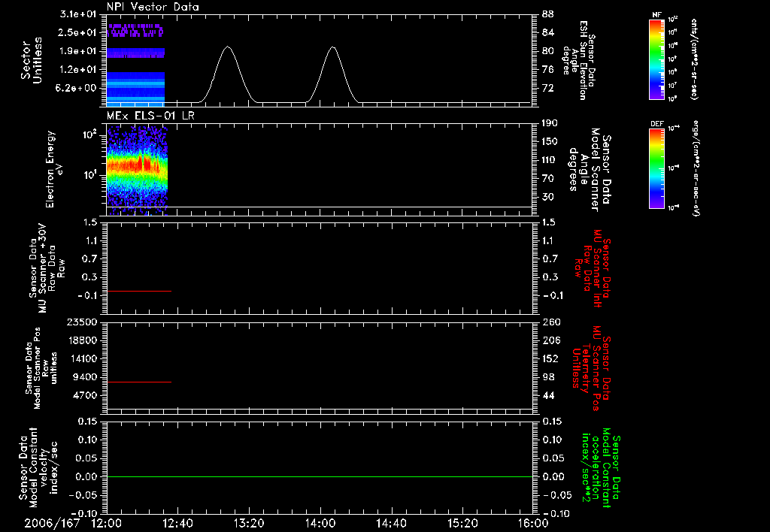Click the "3.1e+01" sector tick value

pyautogui.click(x=77, y=14)
